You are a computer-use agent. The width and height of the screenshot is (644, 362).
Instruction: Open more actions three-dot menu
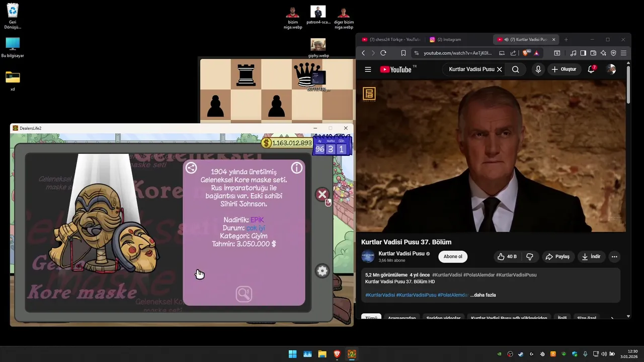[614, 256]
